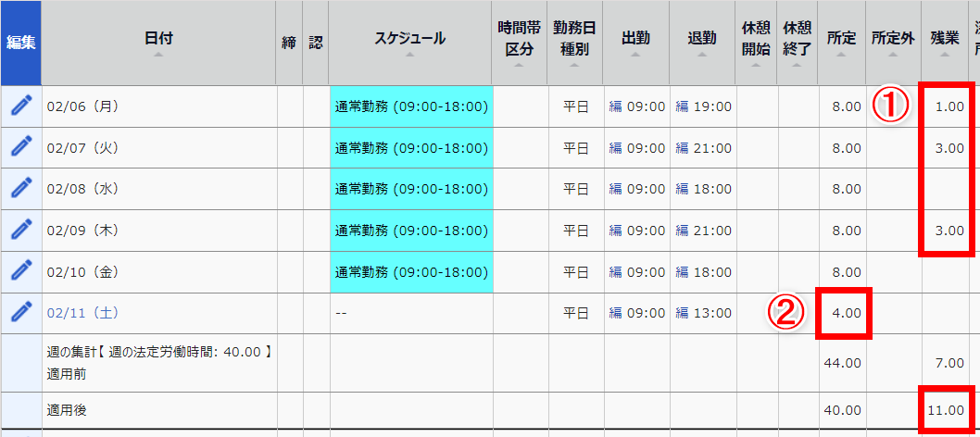Click the sort arrow under the 日付 header
Screen dimensions: 980x437
click(x=158, y=56)
